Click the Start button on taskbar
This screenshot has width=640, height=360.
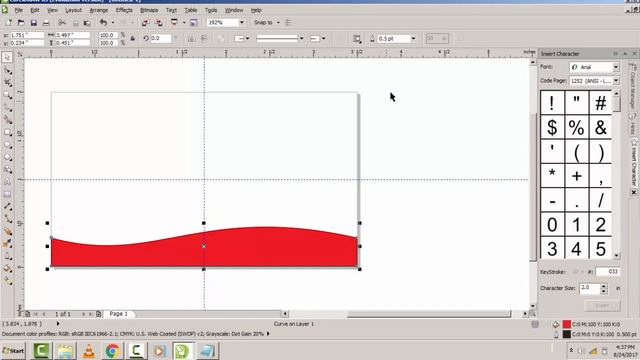pos(13,351)
